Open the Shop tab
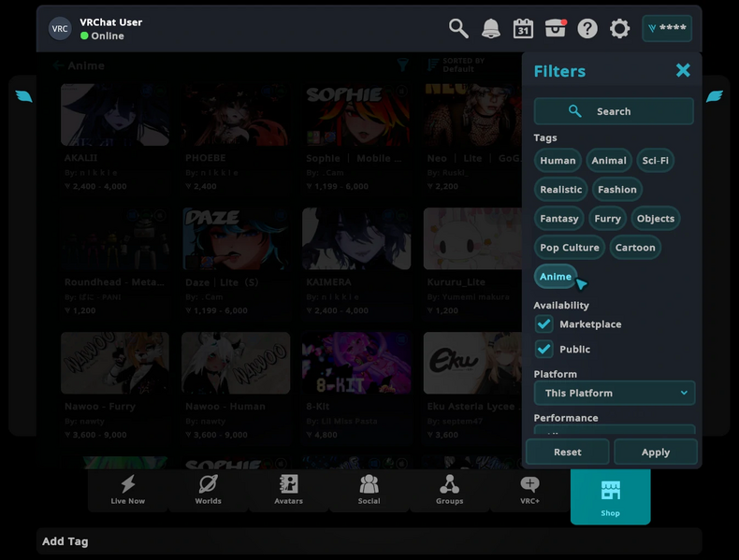The width and height of the screenshot is (739, 560). click(x=610, y=496)
